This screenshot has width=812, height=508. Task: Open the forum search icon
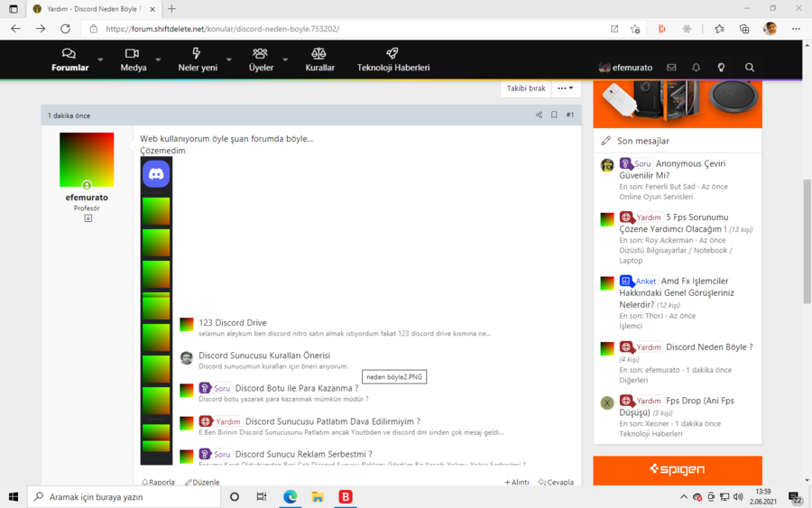click(750, 68)
